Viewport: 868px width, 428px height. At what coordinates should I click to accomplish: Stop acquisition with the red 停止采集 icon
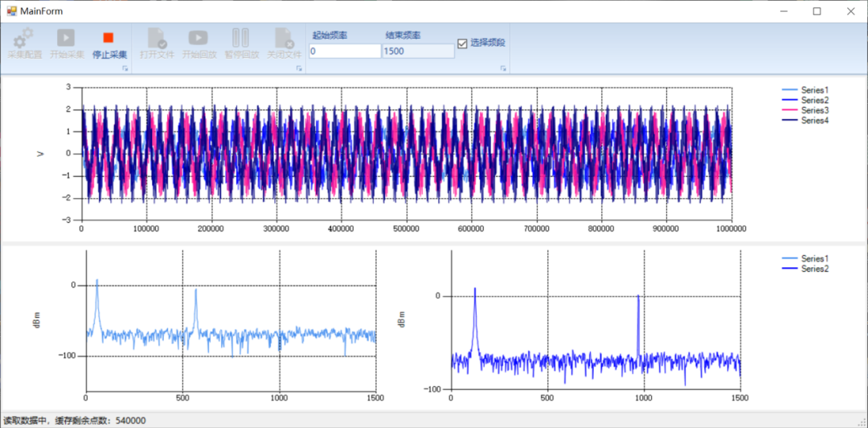pos(108,37)
